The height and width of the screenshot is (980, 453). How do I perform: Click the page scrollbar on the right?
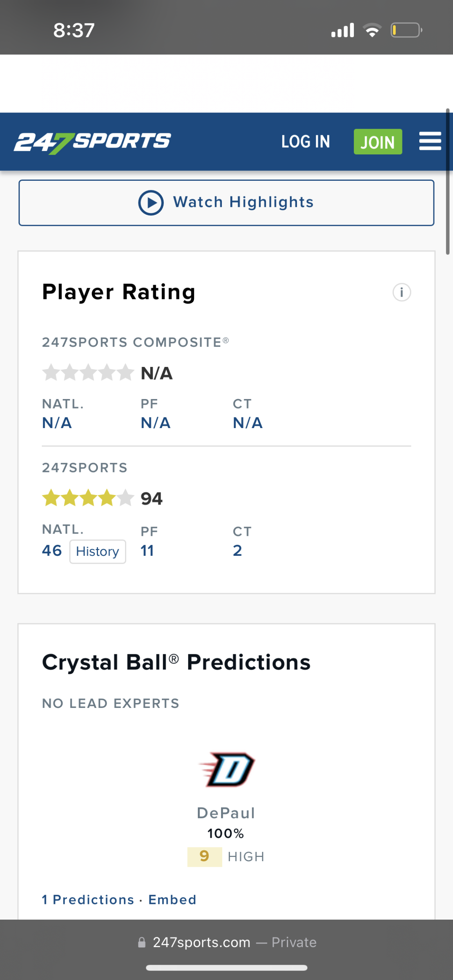tap(448, 182)
